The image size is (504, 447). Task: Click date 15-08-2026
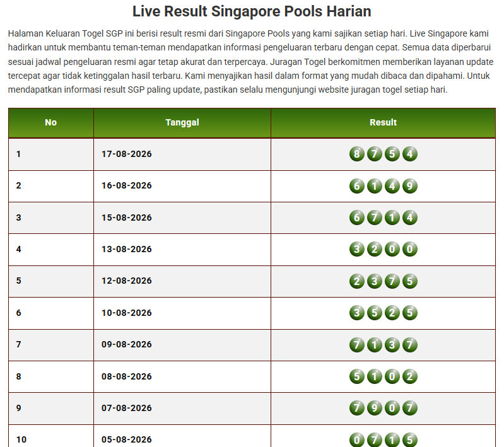127,218
